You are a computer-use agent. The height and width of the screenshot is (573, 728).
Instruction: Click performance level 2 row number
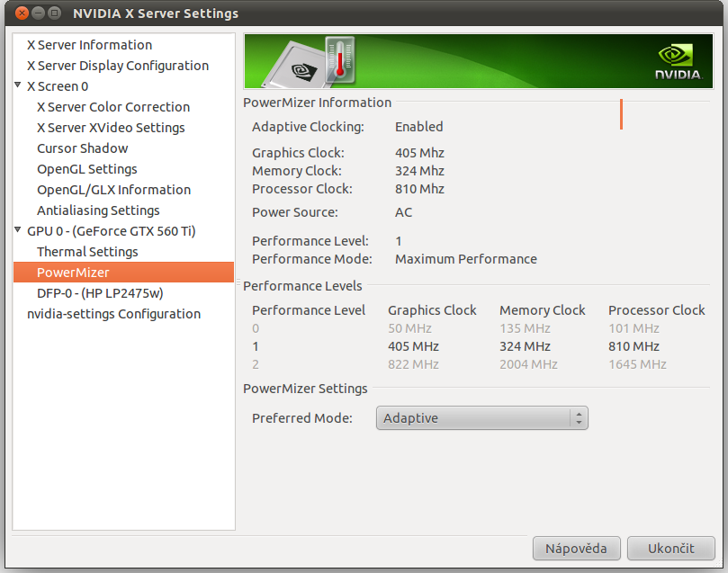pos(256,364)
